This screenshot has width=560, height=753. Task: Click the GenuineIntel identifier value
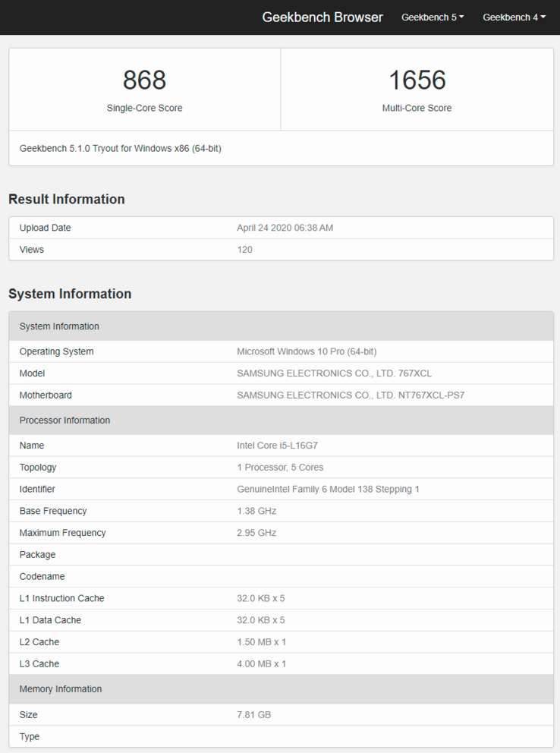(328, 490)
